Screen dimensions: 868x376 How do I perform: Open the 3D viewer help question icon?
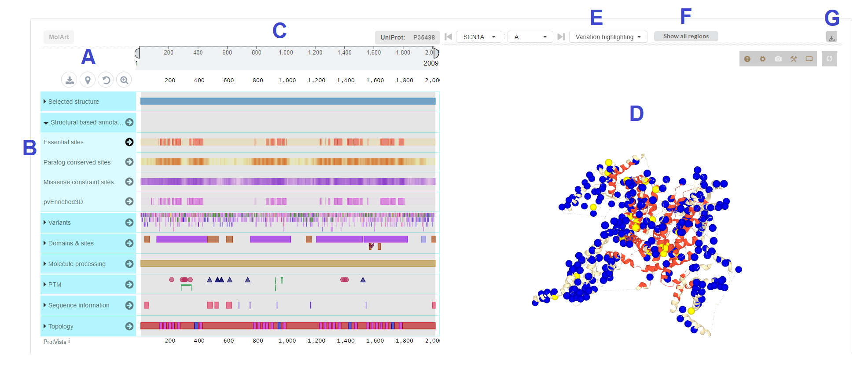747,59
